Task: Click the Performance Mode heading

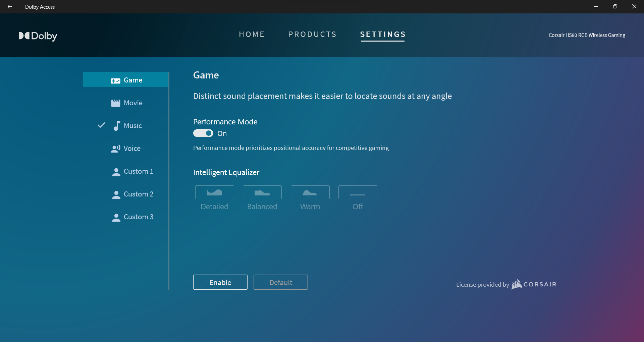Action: pyautogui.click(x=225, y=122)
